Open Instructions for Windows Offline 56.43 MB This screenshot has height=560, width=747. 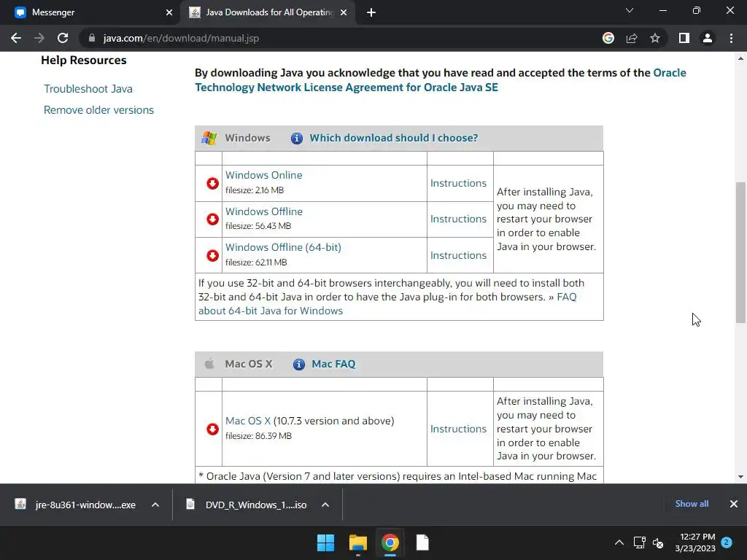(x=458, y=219)
